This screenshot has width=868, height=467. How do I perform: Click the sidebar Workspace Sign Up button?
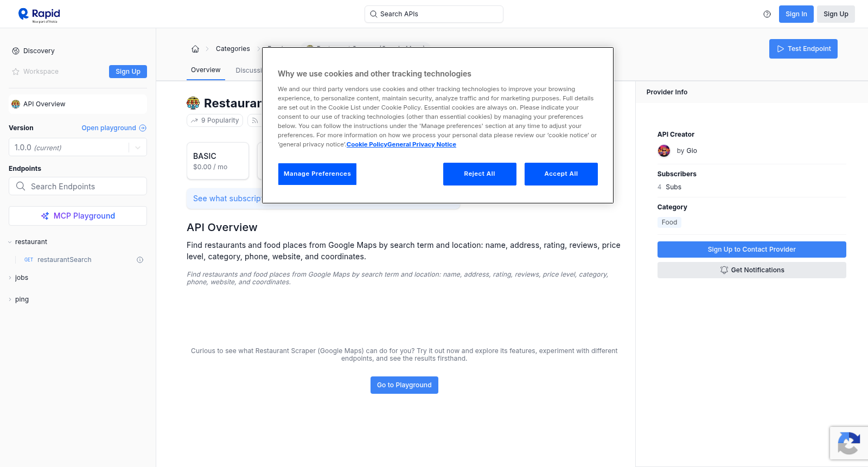pyautogui.click(x=128, y=72)
